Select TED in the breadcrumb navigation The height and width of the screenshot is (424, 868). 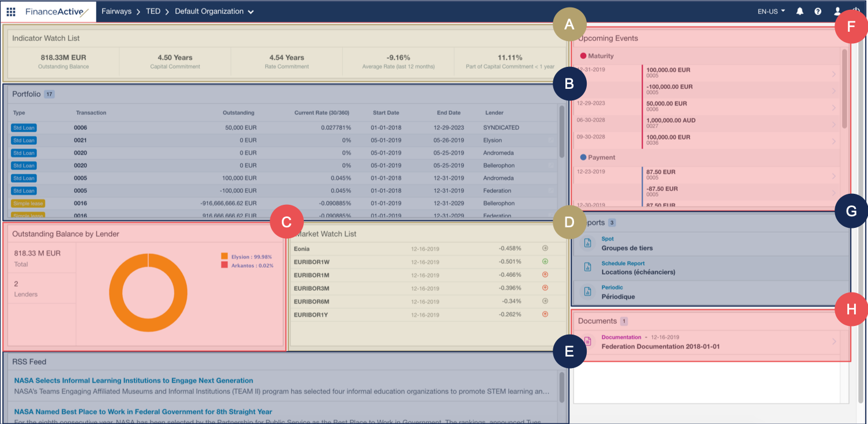click(x=153, y=11)
